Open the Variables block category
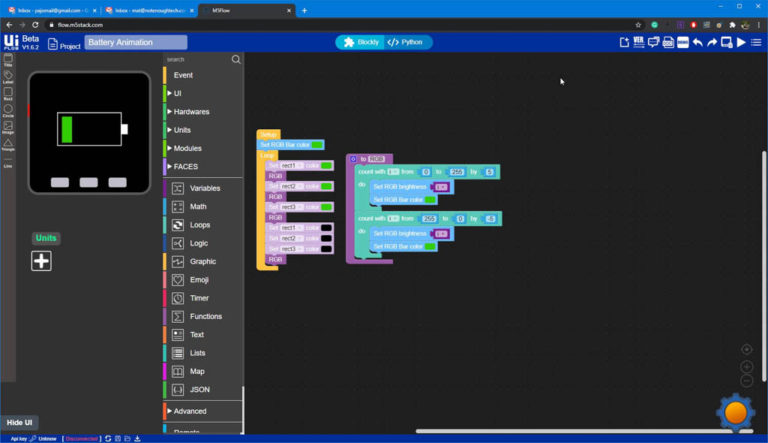Viewport: 768px width, 443px height. (x=204, y=188)
